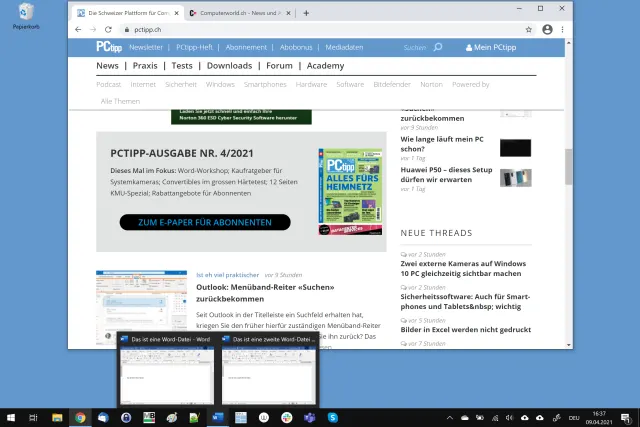Image resolution: width=640 pixels, height=427 pixels.
Task: Open thread Sicherheitssoftware: Auch für Smartphones
Action: point(465,301)
